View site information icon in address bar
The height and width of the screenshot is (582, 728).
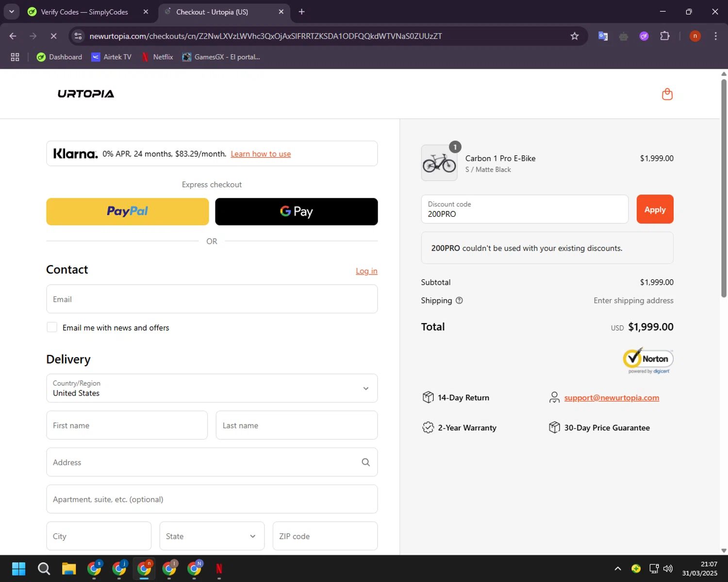tap(78, 36)
